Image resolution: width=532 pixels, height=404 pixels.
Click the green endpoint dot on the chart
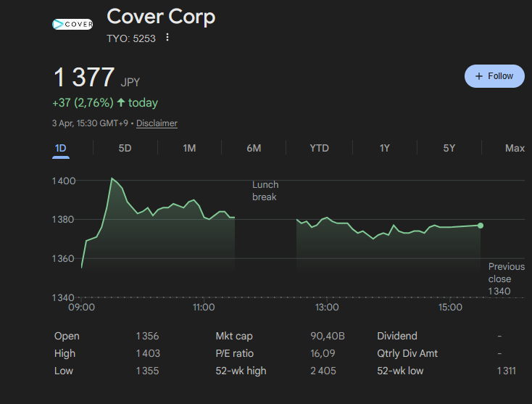click(481, 226)
